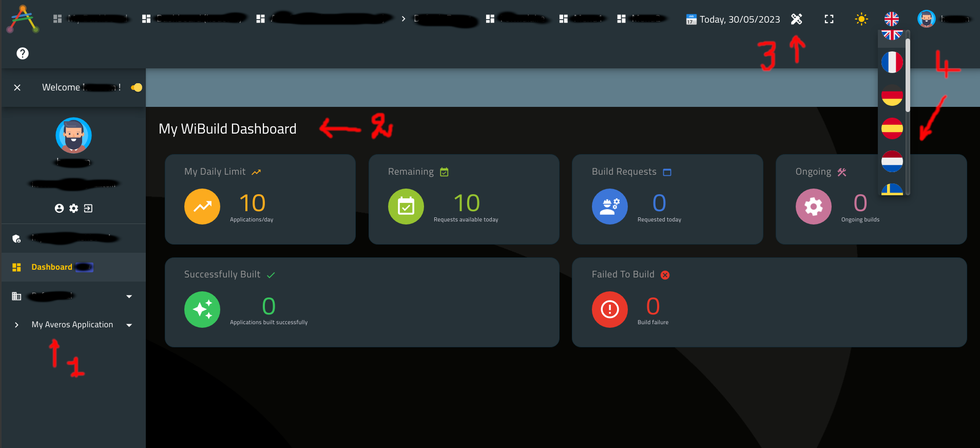Log out using the exit arrow icon

click(88, 208)
